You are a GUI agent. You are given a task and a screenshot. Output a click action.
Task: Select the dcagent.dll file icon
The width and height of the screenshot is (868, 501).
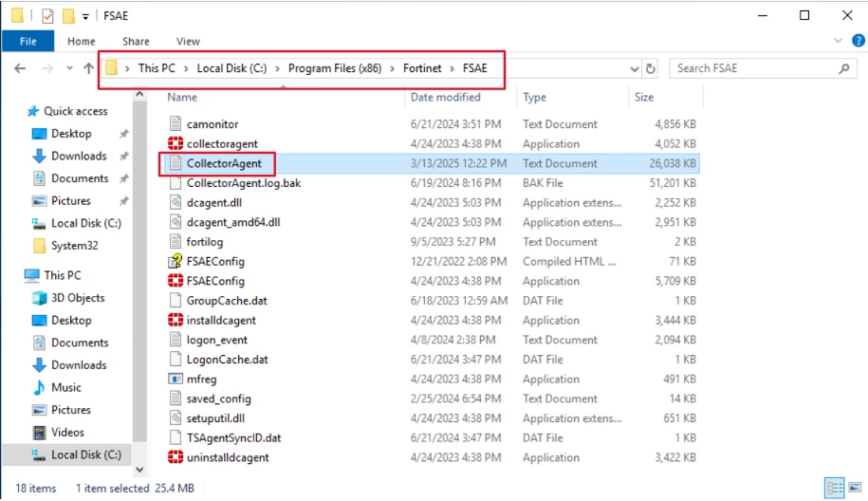tap(175, 202)
